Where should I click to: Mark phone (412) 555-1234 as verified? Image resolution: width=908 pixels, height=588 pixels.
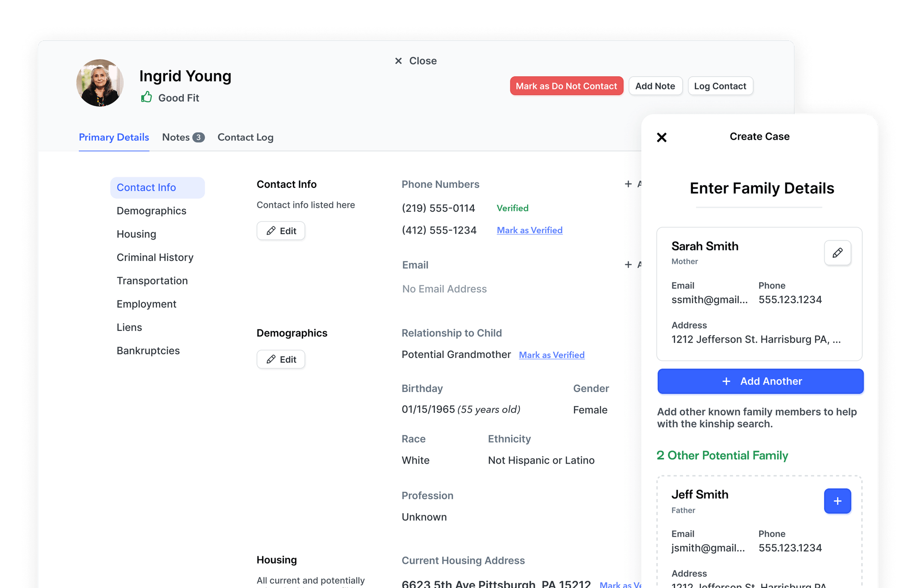point(529,230)
